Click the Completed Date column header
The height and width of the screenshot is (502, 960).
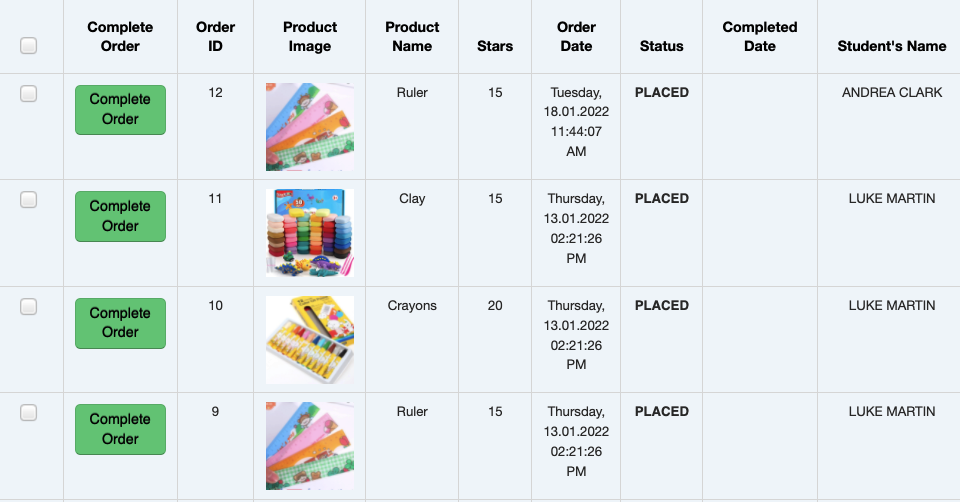tap(760, 37)
